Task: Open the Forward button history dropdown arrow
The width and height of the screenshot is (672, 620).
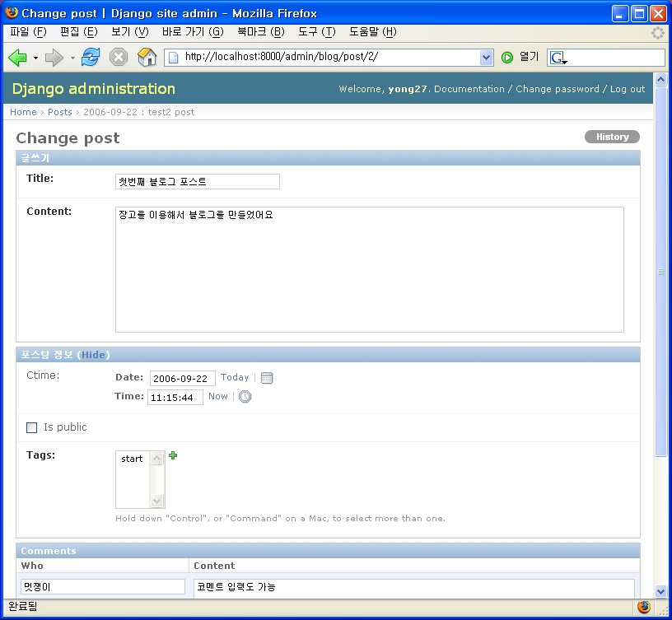Action: [x=72, y=58]
